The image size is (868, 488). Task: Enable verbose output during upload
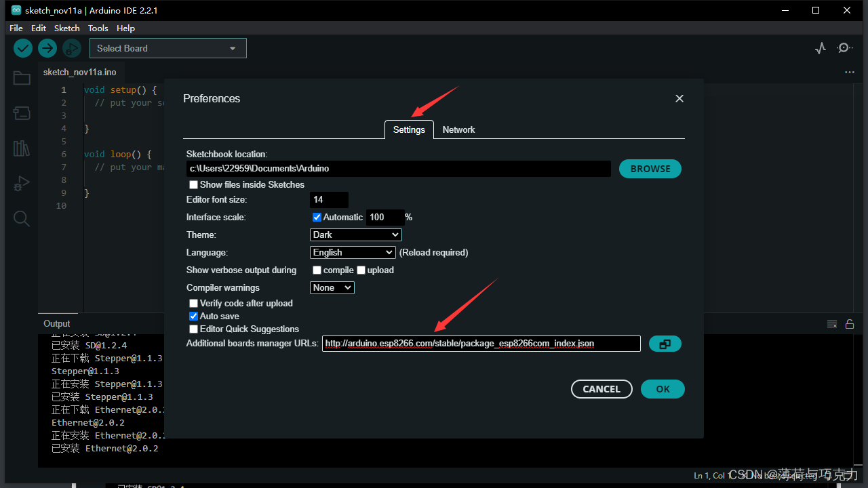(x=361, y=270)
